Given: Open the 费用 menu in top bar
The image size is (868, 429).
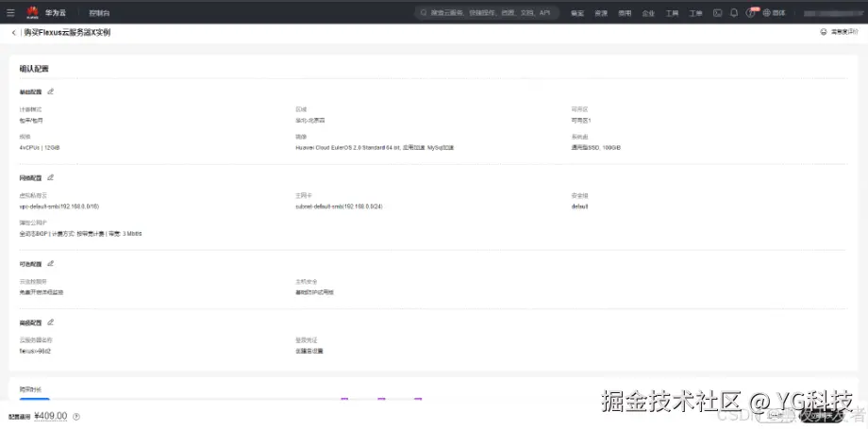Looking at the screenshot, I should [625, 13].
